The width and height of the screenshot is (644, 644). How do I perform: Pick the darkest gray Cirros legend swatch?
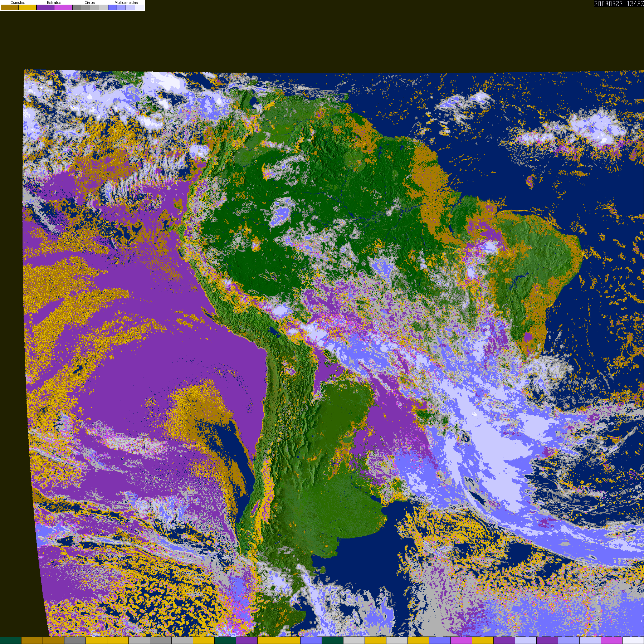pos(77,7)
